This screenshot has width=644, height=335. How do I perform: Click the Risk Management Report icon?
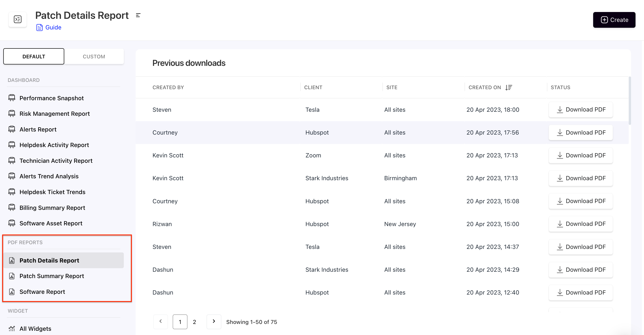12,113
